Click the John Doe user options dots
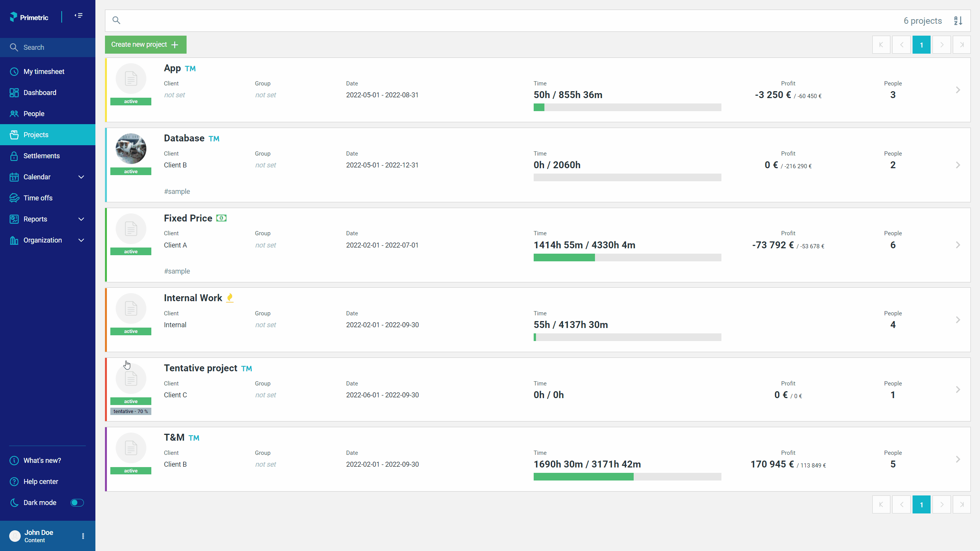The height and width of the screenshot is (551, 980). (x=83, y=536)
